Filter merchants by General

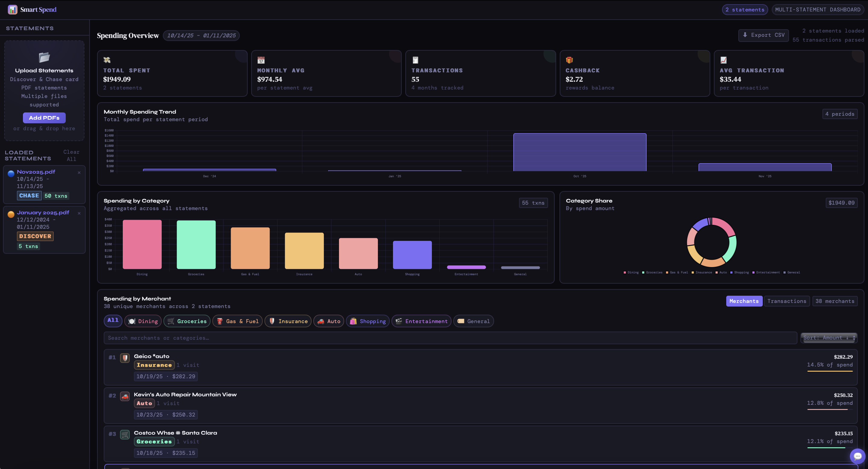click(x=474, y=321)
